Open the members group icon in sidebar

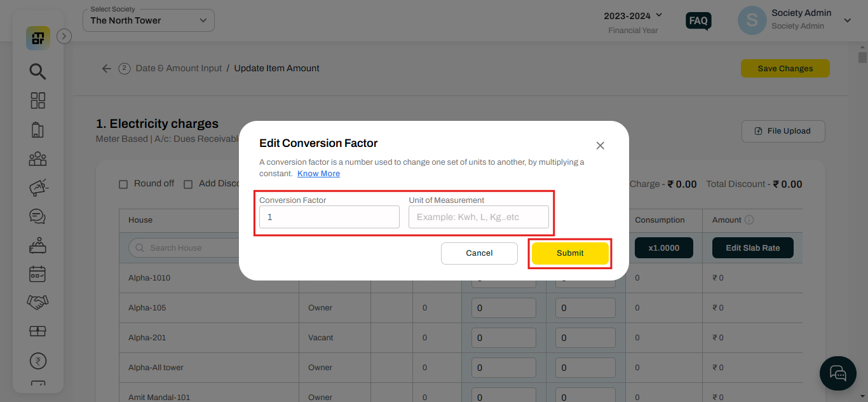click(x=37, y=158)
